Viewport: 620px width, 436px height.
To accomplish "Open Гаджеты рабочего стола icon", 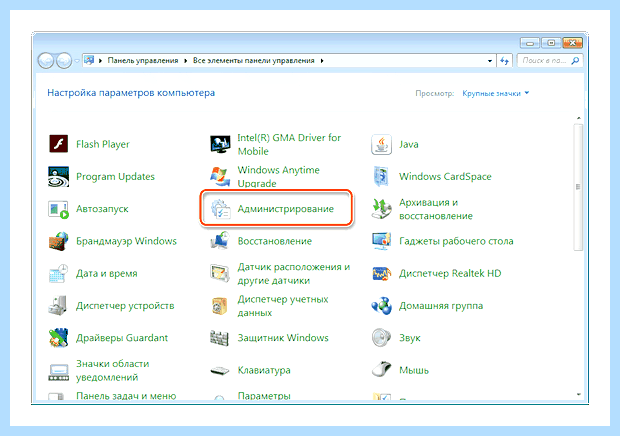I will click(382, 241).
